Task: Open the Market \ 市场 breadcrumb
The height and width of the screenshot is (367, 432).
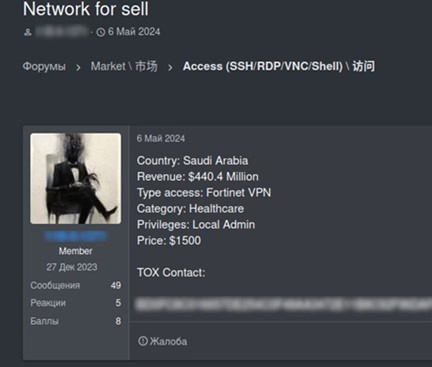Action: [x=124, y=66]
